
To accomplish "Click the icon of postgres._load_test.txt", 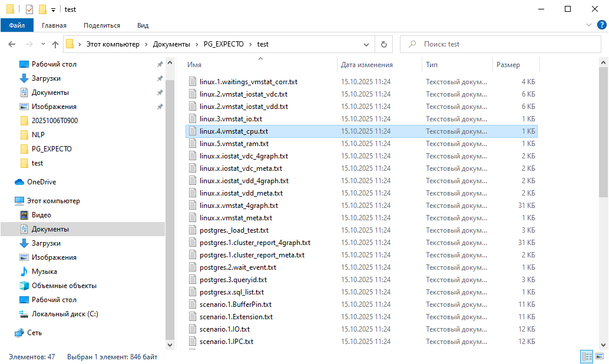I will point(192,230).
